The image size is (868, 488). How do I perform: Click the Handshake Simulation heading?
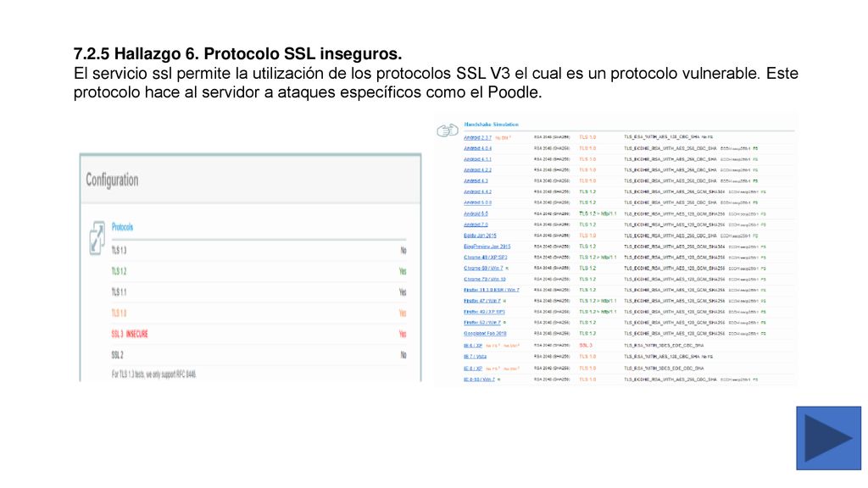pyautogui.click(x=491, y=125)
